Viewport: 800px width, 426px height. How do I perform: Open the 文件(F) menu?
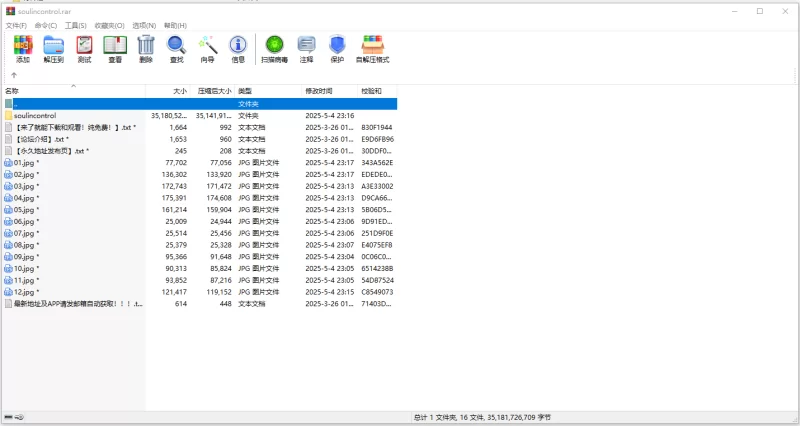pyautogui.click(x=16, y=25)
